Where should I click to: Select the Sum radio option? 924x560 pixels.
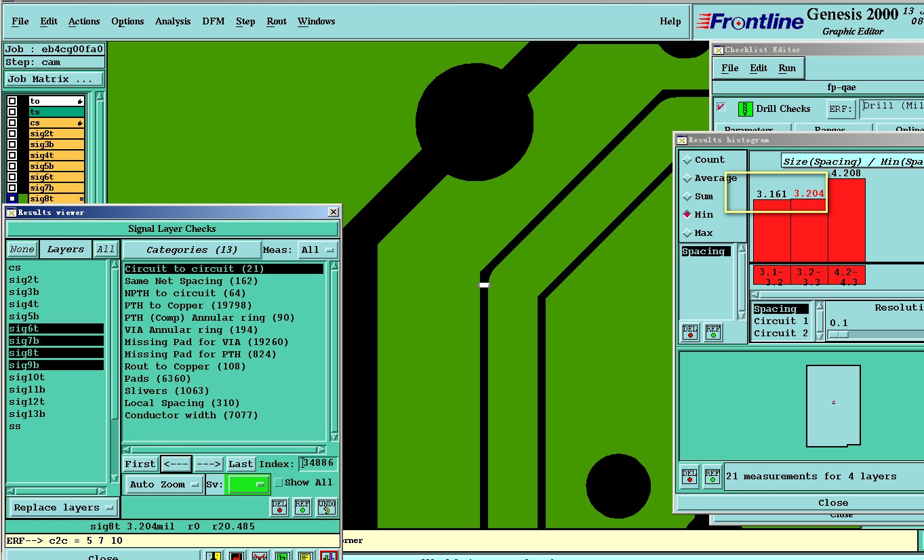[x=687, y=197]
